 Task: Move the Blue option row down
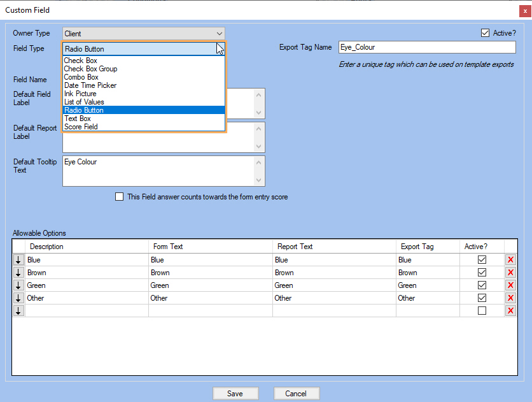(18, 260)
